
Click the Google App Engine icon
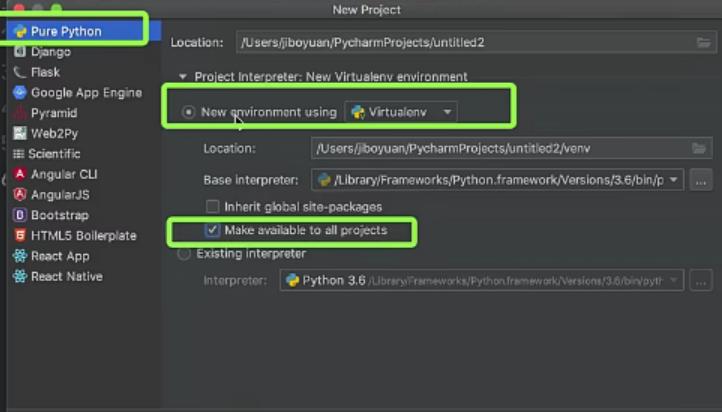[x=20, y=93]
